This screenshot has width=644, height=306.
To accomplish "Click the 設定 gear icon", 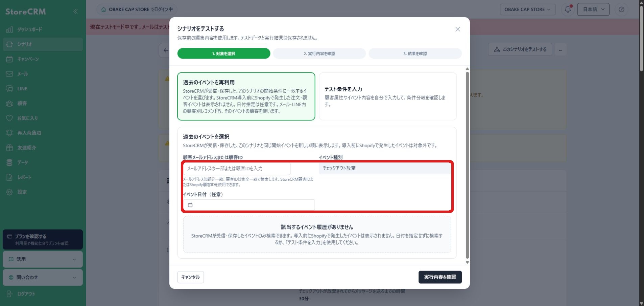I will click(x=9, y=192).
